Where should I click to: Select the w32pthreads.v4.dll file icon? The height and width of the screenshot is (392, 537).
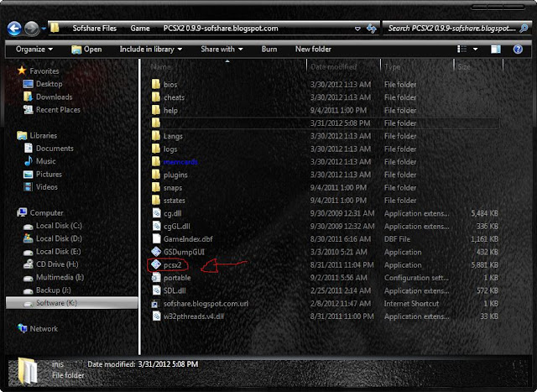point(156,316)
